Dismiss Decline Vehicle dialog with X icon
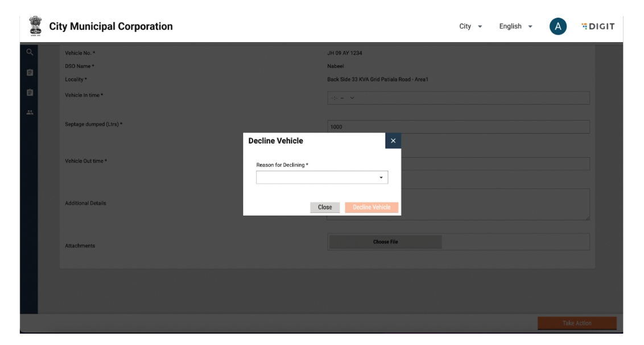The height and width of the screenshot is (345, 644). pos(393,141)
